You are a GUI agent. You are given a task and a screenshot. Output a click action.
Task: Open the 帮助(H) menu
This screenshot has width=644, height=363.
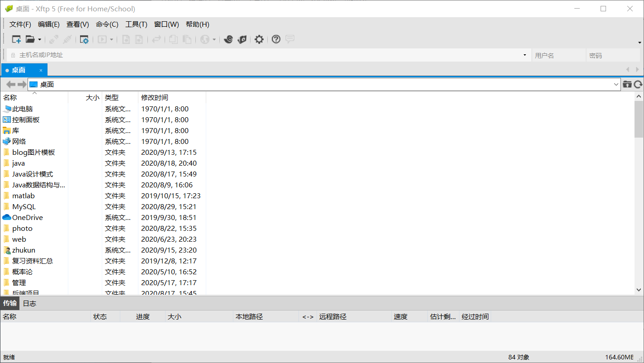pyautogui.click(x=198, y=24)
